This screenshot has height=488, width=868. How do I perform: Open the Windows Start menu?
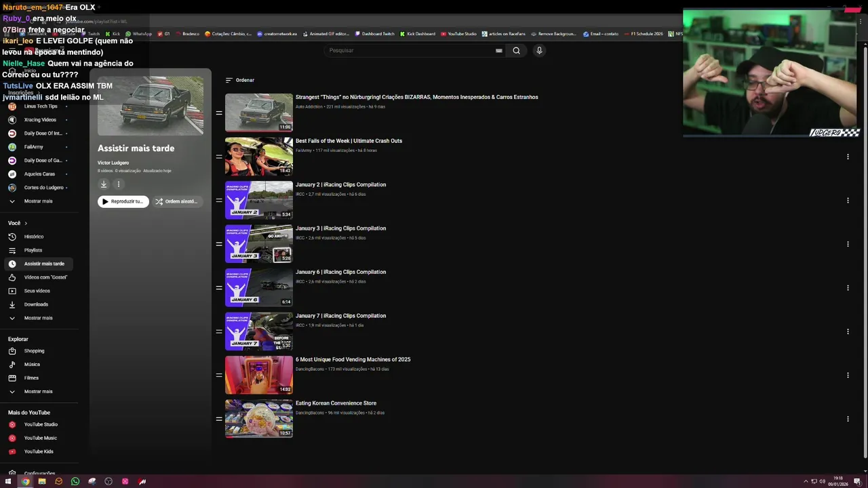click(8, 481)
